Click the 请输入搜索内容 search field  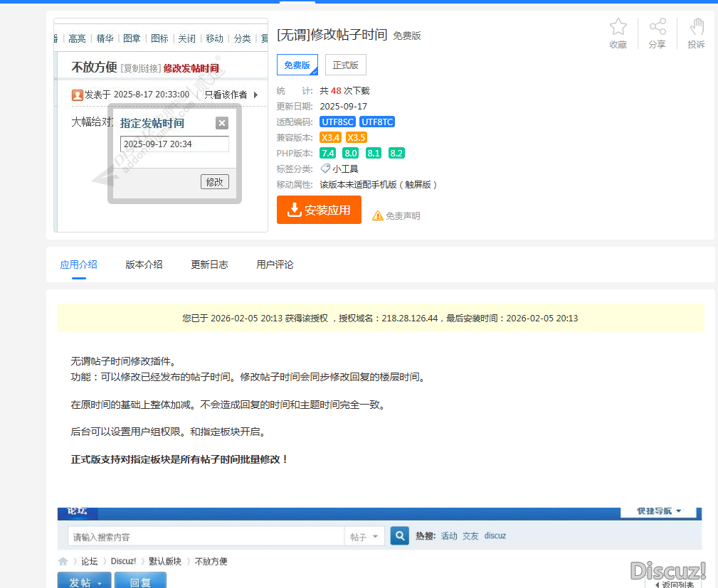pyautogui.click(x=205, y=537)
